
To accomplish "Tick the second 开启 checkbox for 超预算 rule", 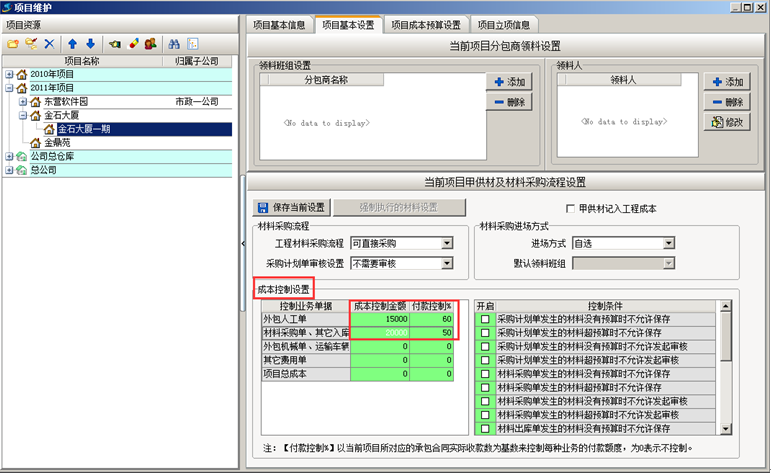I will (485, 333).
